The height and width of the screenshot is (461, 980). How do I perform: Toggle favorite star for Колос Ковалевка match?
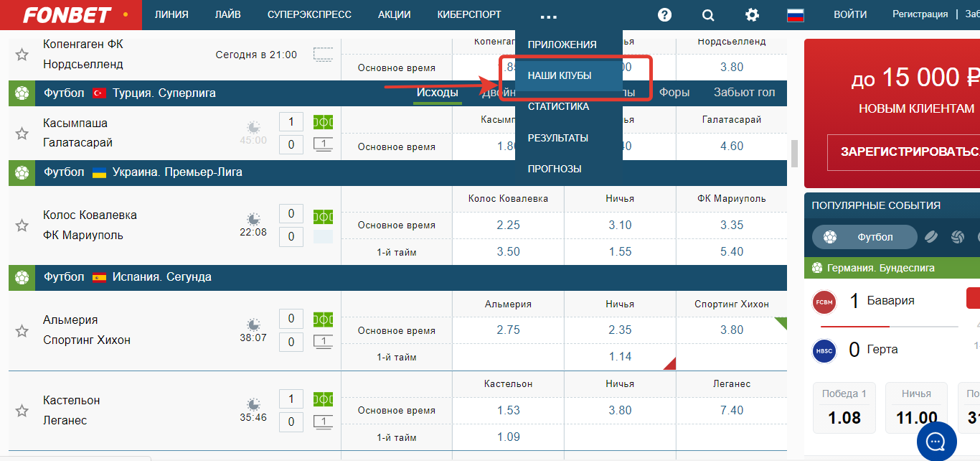point(22,225)
